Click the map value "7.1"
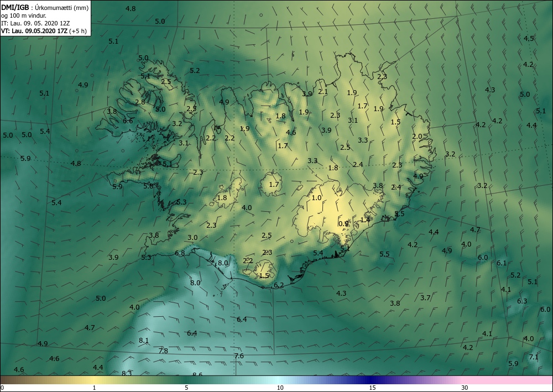553x392 pixels. tap(534, 357)
